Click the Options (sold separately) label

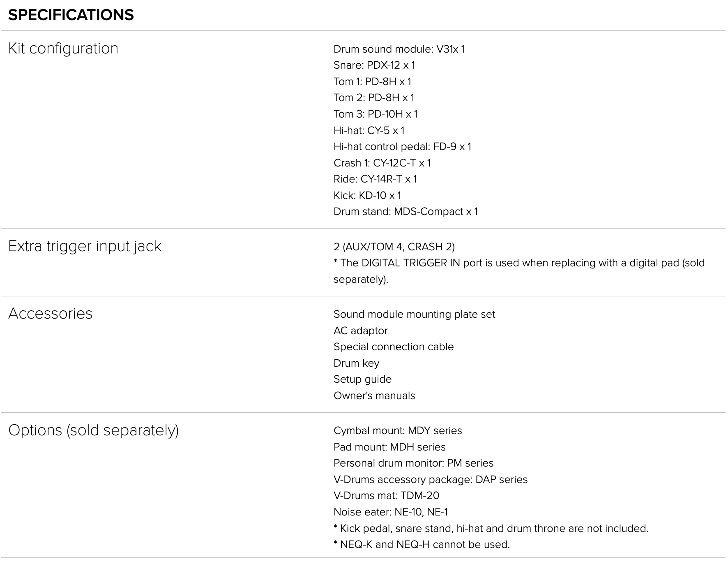click(x=93, y=430)
